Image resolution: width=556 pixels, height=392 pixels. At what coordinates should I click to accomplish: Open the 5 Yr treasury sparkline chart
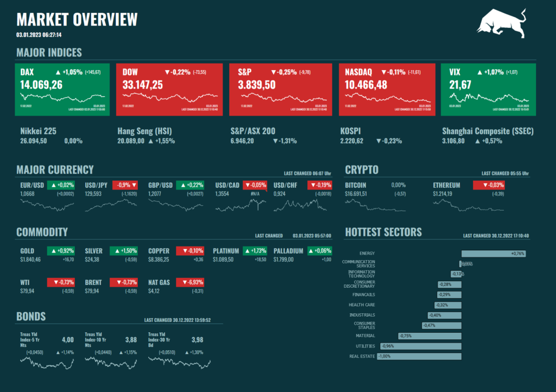pos(47,363)
